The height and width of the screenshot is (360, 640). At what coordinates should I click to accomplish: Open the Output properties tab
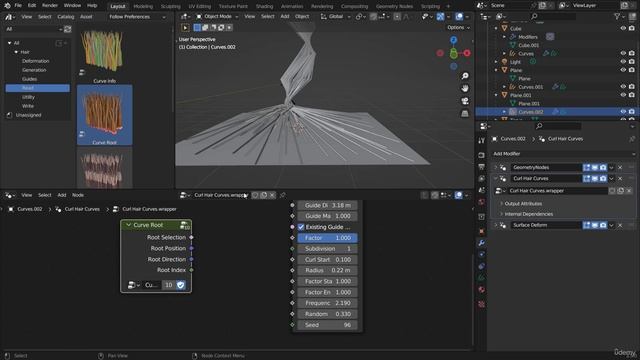click(x=482, y=167)
